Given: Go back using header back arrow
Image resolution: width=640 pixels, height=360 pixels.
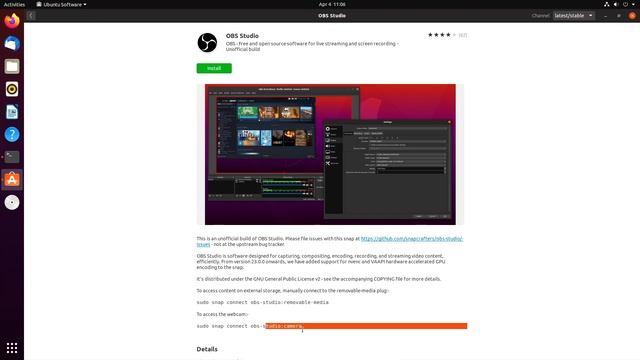Looking at the screenshot, I should 31,16.
